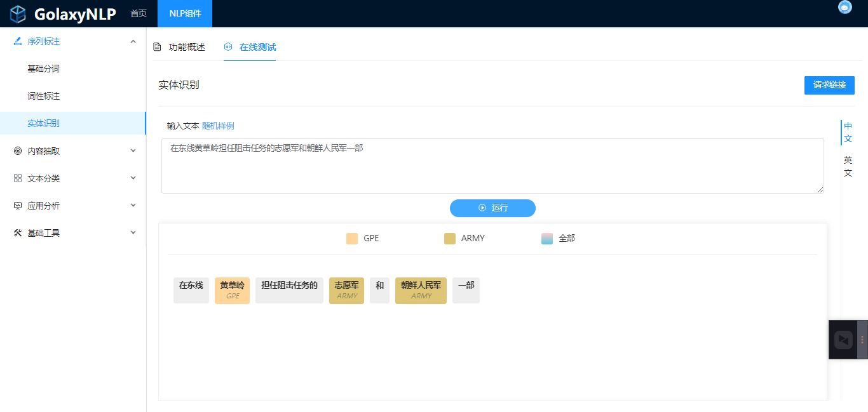Filter by the ARMY color swatch

450,239
